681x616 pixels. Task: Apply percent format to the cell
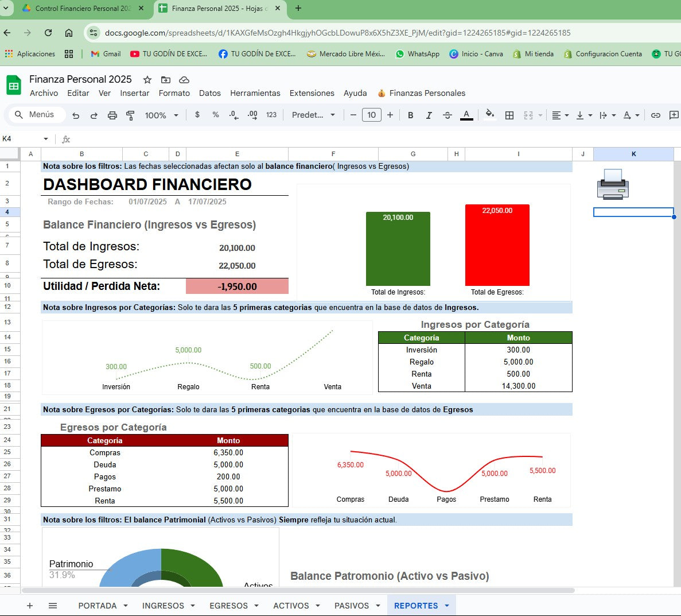coord(215,115)
